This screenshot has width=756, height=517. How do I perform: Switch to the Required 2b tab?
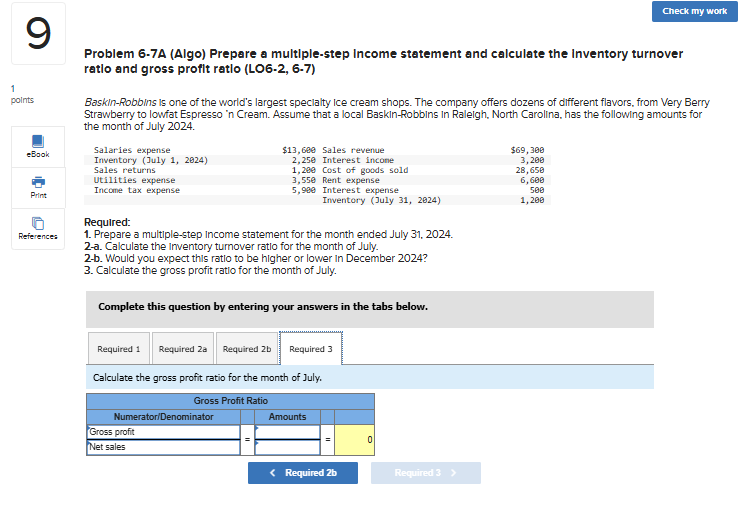247,349
